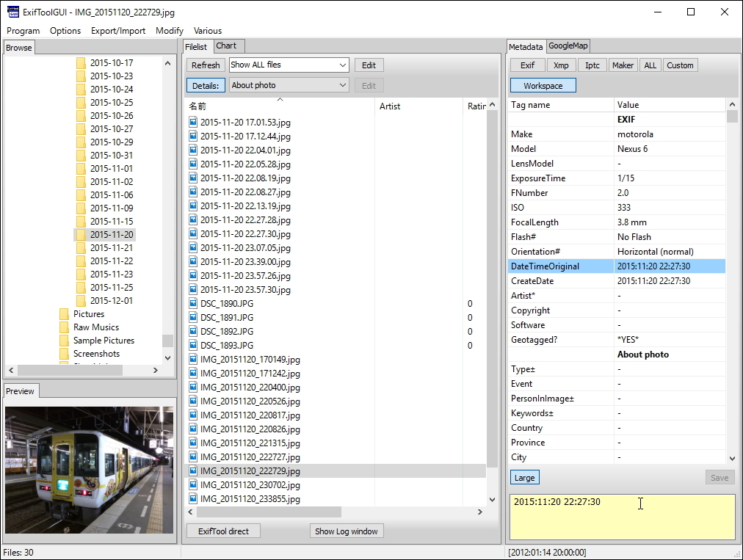Click the file icon beside DSC_1890.JPG
743x560 pixels.
(x=193, y=304)
